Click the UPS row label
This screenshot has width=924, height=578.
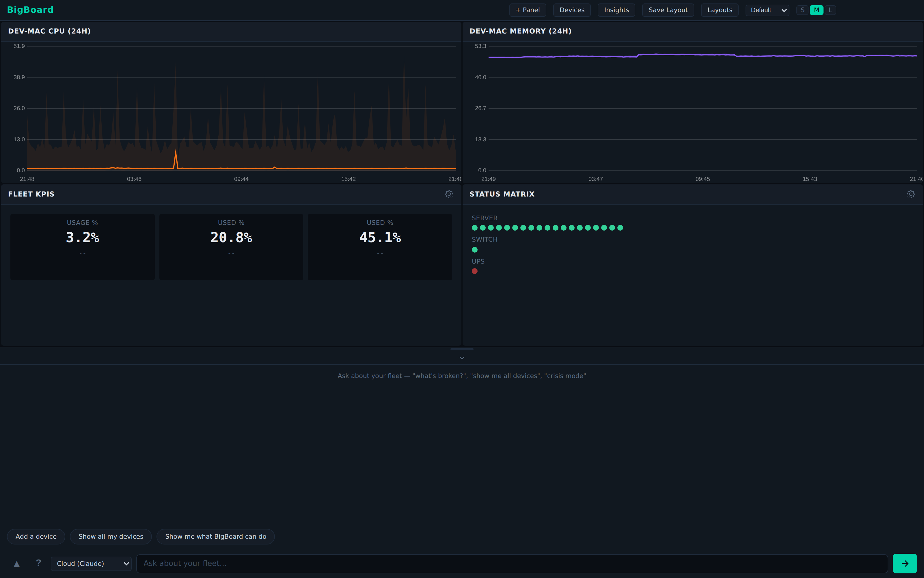coord(478,262)
